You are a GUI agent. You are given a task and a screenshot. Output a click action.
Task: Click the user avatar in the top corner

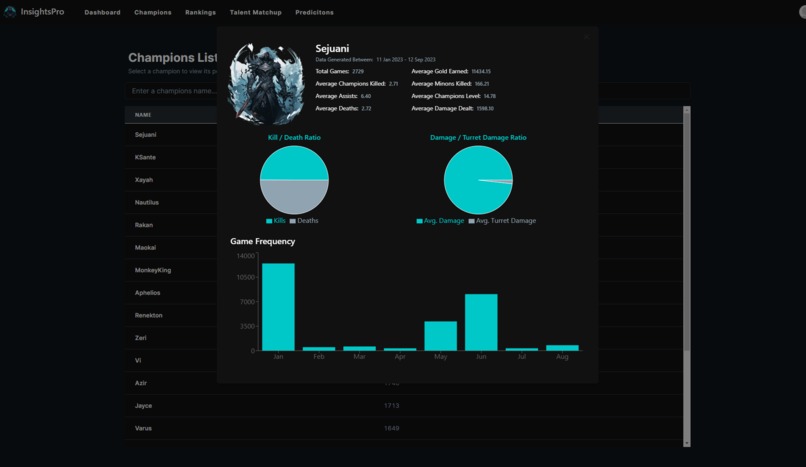click(802, 12)
